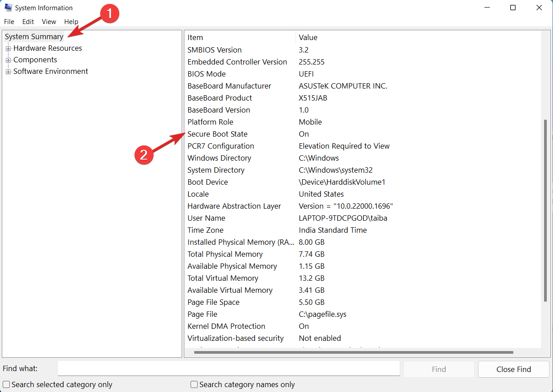Screen dimensions: 553x392
Task: Click the \Device\HarddiskVolume1 value
Action: click(342, 182)
